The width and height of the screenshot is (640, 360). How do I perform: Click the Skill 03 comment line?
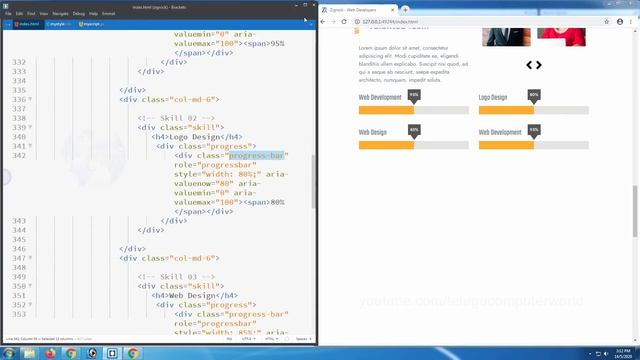pos(176,277)
